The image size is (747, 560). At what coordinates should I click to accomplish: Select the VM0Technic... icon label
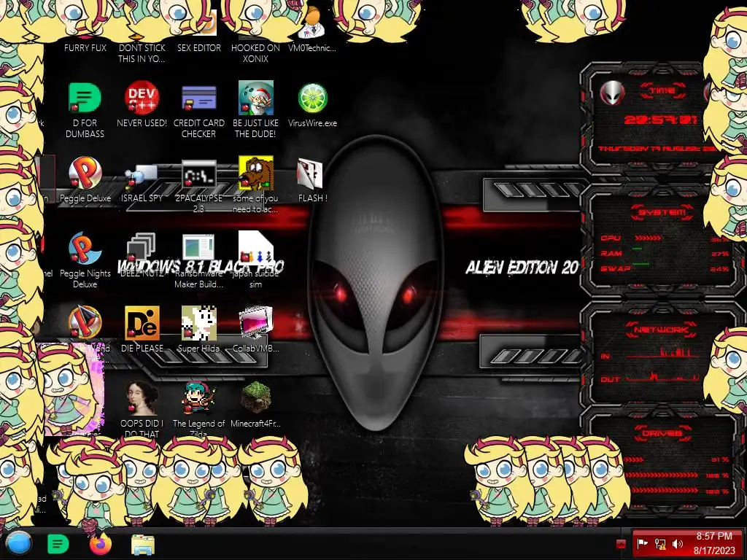click(x=312, y=47)
